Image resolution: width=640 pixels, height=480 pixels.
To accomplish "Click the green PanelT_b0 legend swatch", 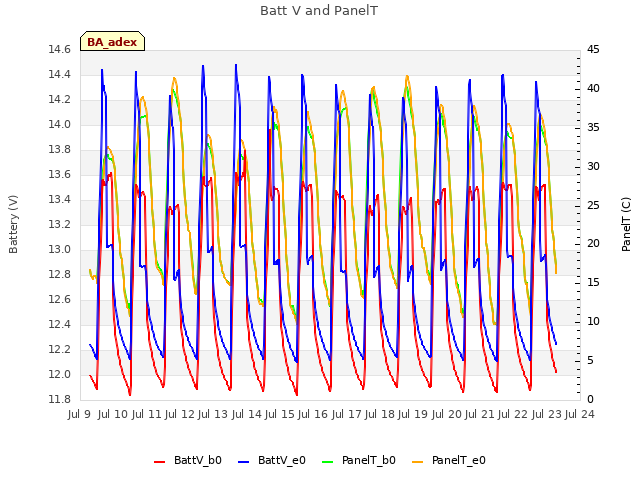I will pyautogui.click(x=327, y=462).
